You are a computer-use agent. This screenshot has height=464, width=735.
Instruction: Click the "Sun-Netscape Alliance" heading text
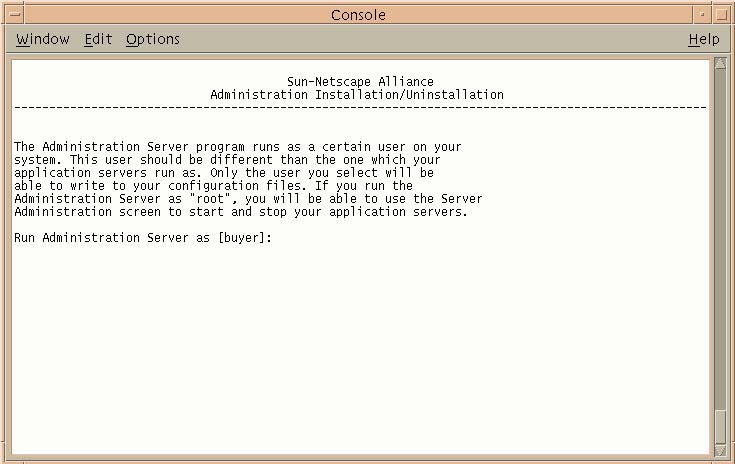[360, 82]
